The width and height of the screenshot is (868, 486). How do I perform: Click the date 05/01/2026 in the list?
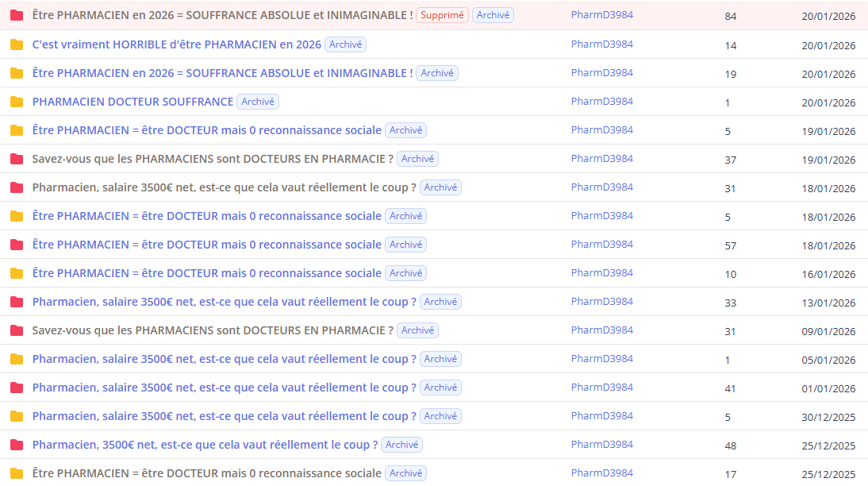[x=828, y=360]
